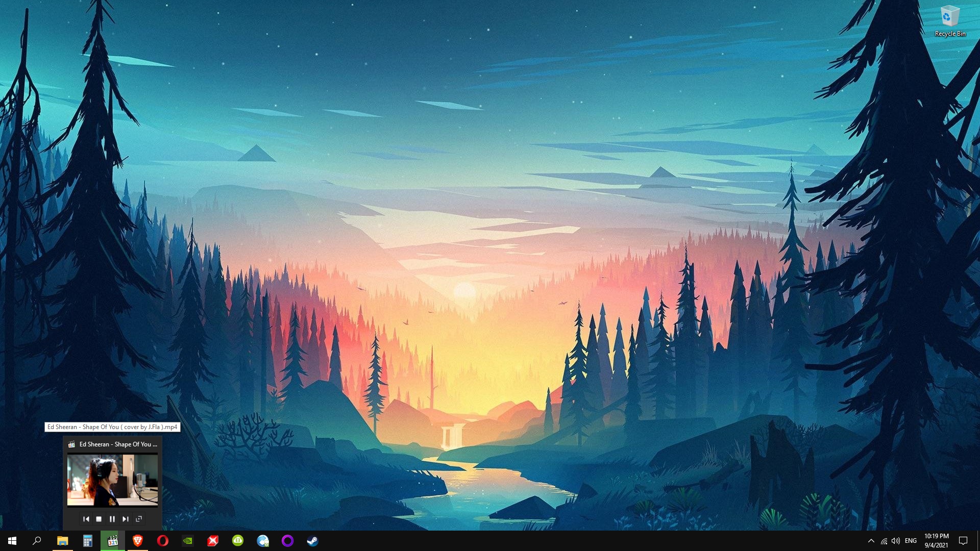The width and height of the screenshot is (980, 551).
Task: Open the blue globe arrow taskbar icon
Action: (262, 541)
